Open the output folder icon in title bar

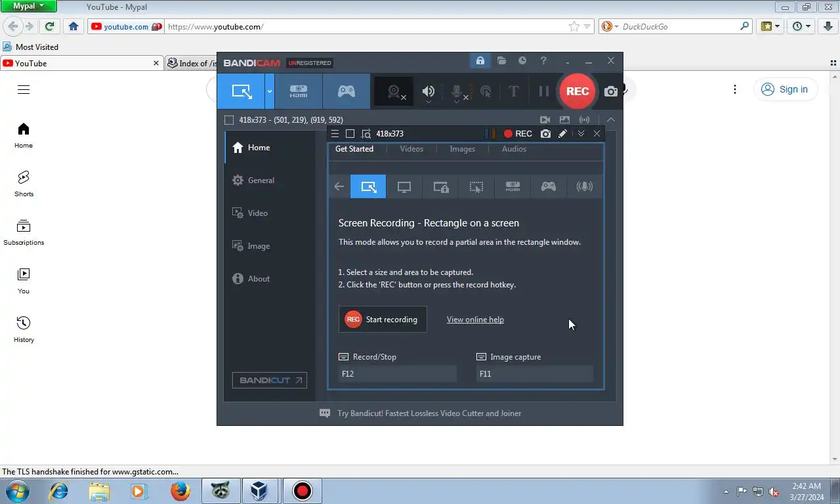(x=501, y=61)
